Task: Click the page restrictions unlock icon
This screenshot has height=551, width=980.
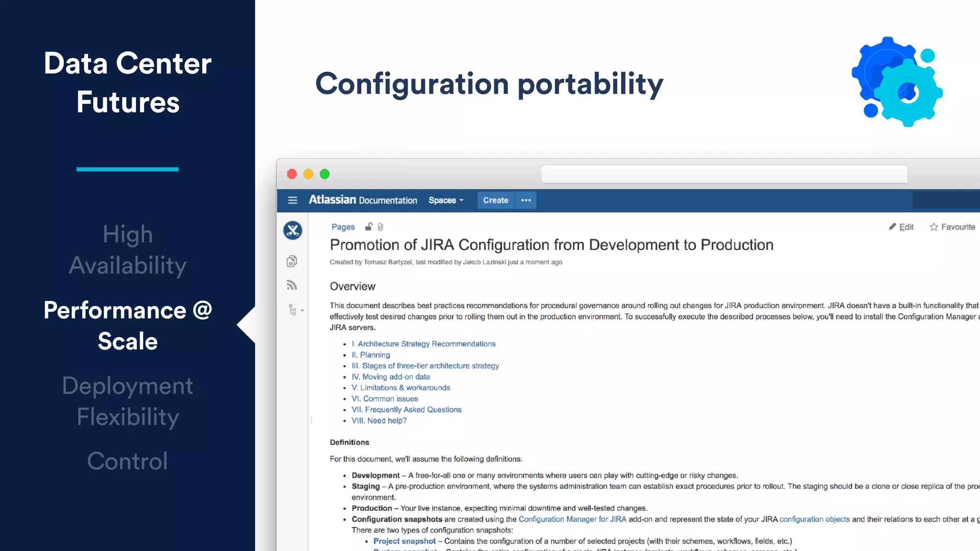Action: tap(368, 227)
